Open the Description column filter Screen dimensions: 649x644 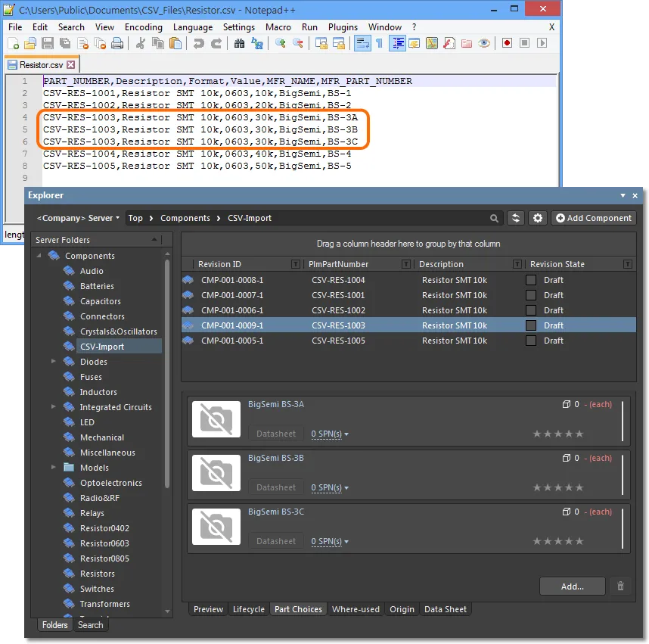[517, 264]
